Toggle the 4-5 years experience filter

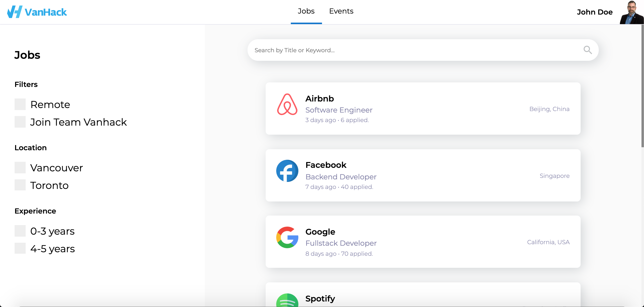tap(20, 248)
